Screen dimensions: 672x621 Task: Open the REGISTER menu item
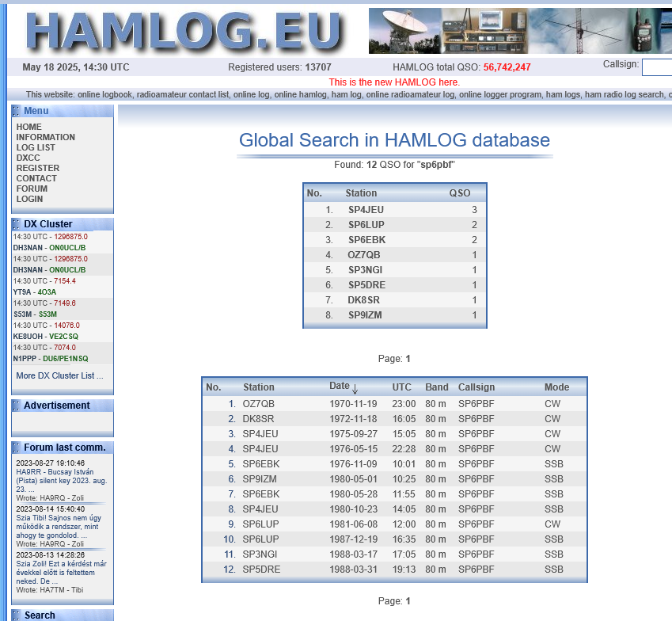tap(37, 168)
